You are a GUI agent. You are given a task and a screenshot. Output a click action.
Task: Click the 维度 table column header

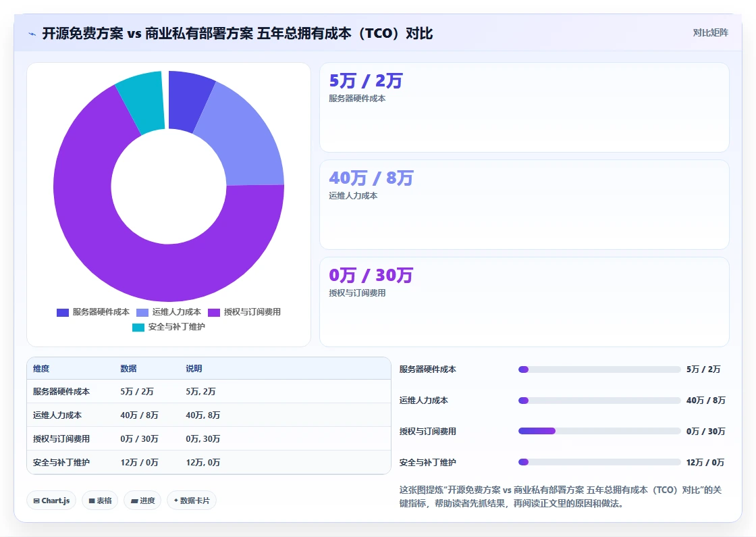click(x=41, y=369)
